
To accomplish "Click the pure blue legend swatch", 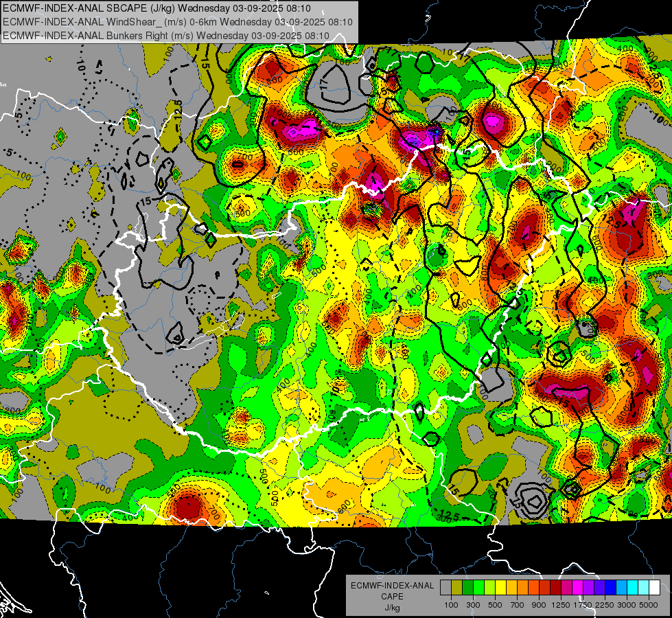I will tap(611, 588).
